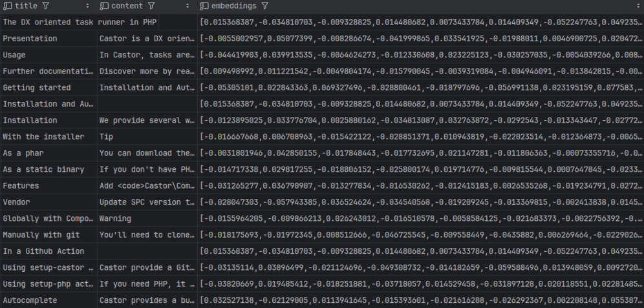This screenshot has height=308, width=644.
Task: Click the column type icon beside content
Action: [104, 6]
